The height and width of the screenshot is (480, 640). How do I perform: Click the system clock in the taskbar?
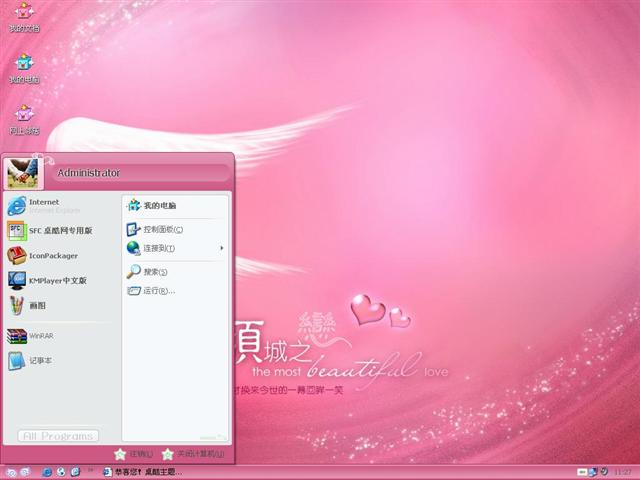point(622,473)
